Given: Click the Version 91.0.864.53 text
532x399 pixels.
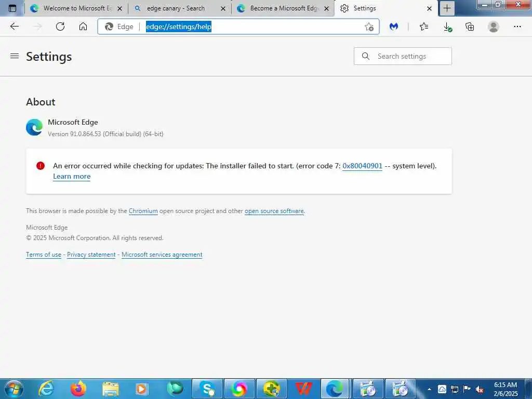Looking at the screenshot, I should tap(105, 134).
